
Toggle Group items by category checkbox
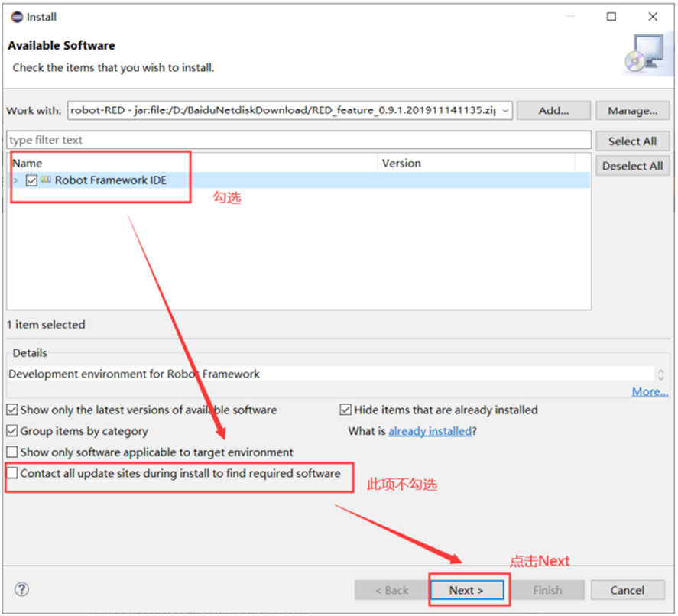coord(12,430)
